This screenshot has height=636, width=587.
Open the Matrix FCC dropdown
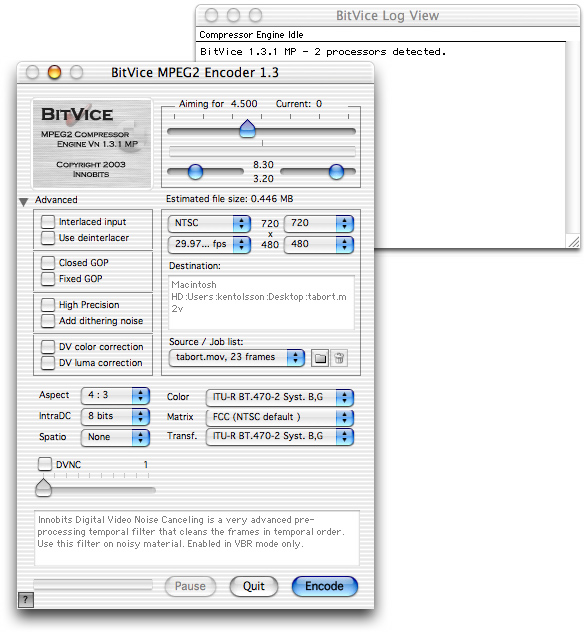point(280,417)
